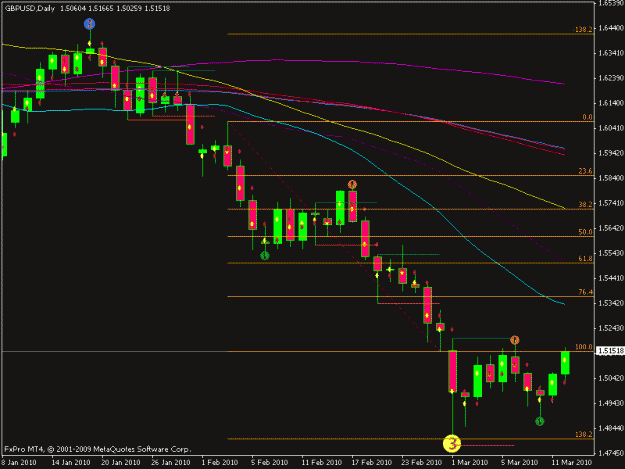Click the 1.47450 price axis label

(x=610, y=453)
